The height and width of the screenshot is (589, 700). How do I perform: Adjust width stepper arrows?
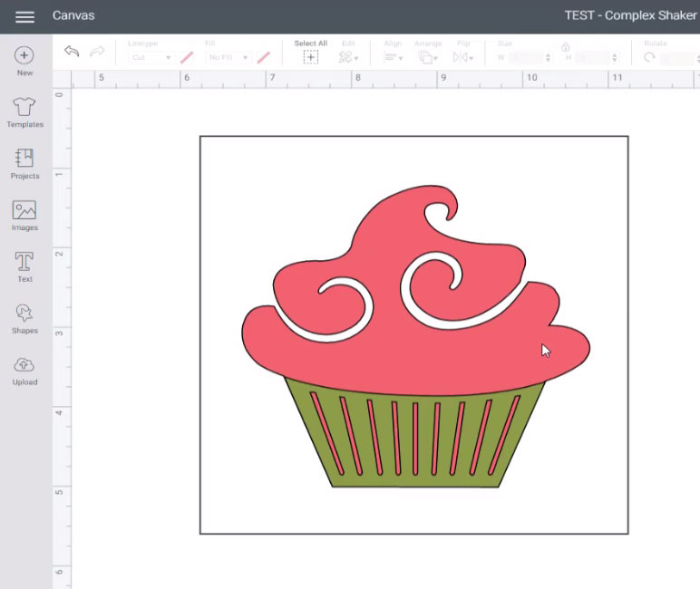(x=549, y=57)
